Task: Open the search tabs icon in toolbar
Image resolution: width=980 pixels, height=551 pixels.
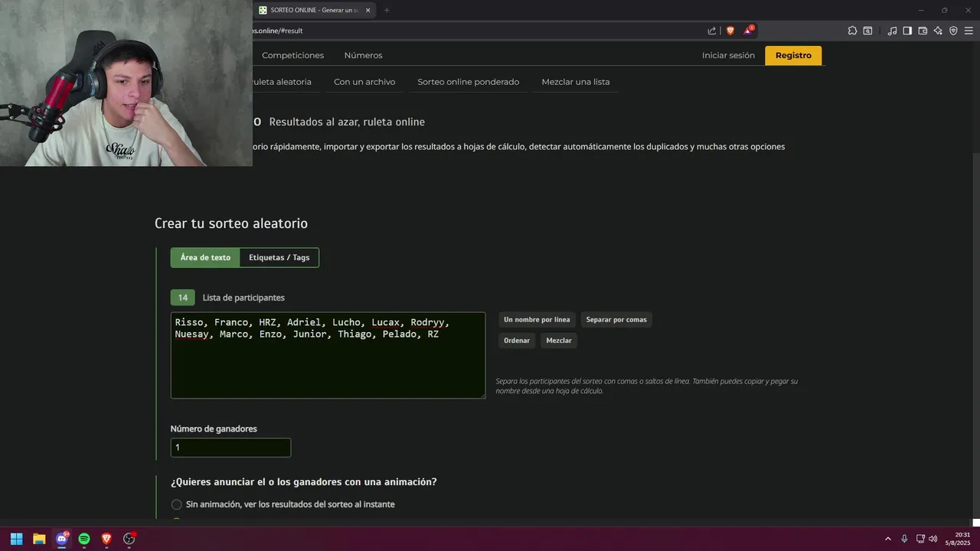Action: tap(867, 31)
